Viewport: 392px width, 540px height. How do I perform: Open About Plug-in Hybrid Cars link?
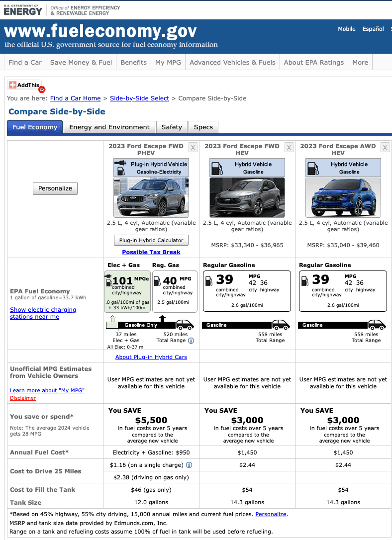[151, 357]
